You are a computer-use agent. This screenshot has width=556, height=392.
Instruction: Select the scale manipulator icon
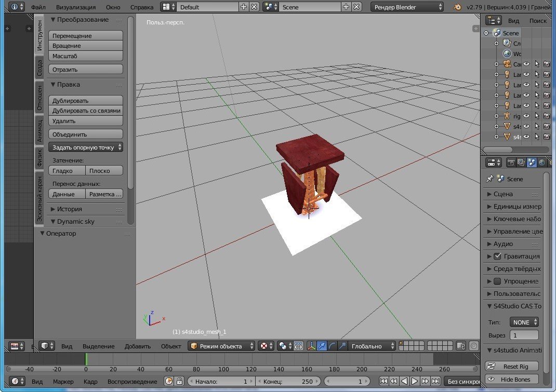[x=342, y=346]
